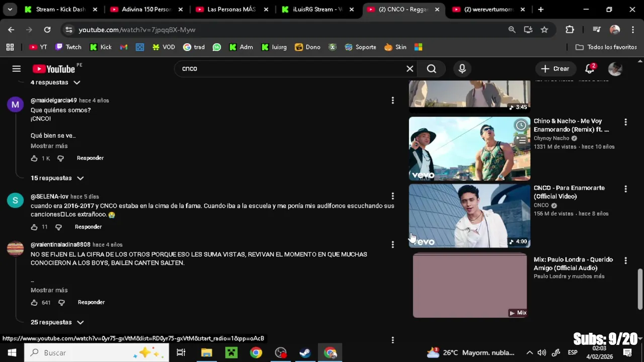Open the Kick bookmark
This screenshot has height=362, width=644.
[101, 47]
